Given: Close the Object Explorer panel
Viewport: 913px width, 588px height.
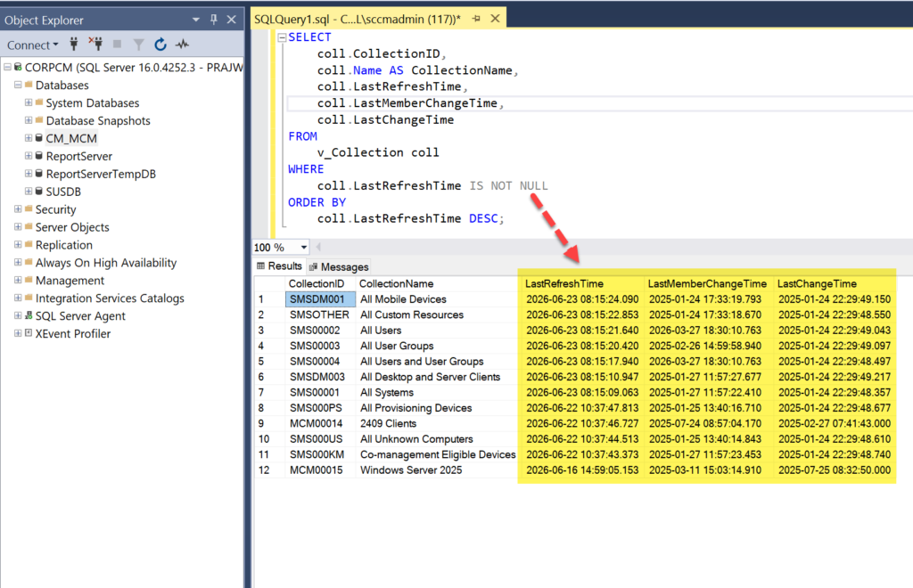Looking at the screenshot, I should click(x=232, y=20).
